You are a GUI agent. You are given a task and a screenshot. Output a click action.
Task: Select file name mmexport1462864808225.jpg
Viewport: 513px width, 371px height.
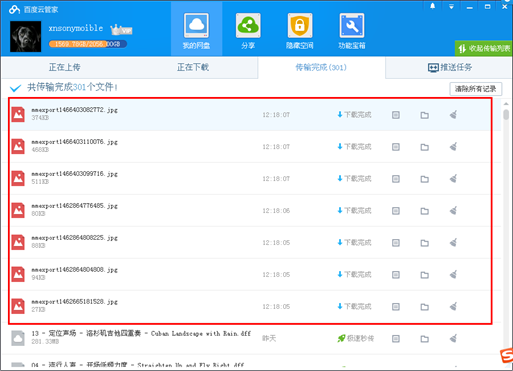coord(74,238)
